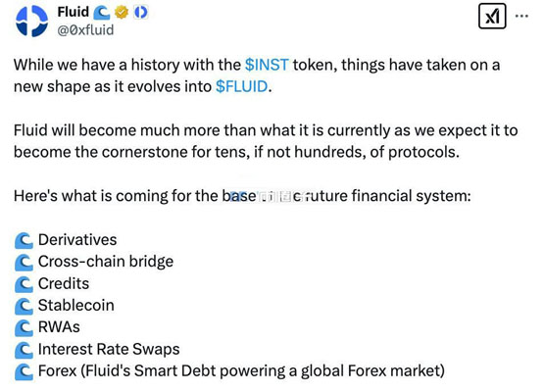This screenshot has width=544, height=392.
Task: Click the Fluid affiliate badge icon
Action: pos(141,13)
